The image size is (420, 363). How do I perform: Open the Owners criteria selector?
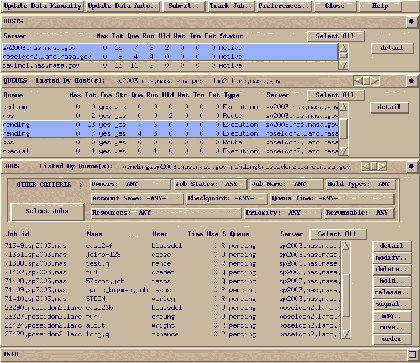click(x=130, y=184)
